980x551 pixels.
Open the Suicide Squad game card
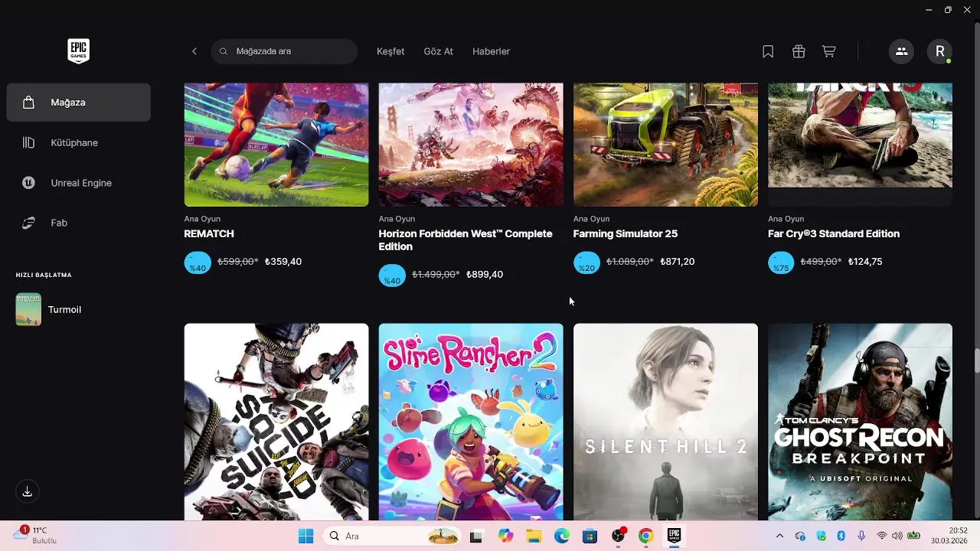pos(276,422)
